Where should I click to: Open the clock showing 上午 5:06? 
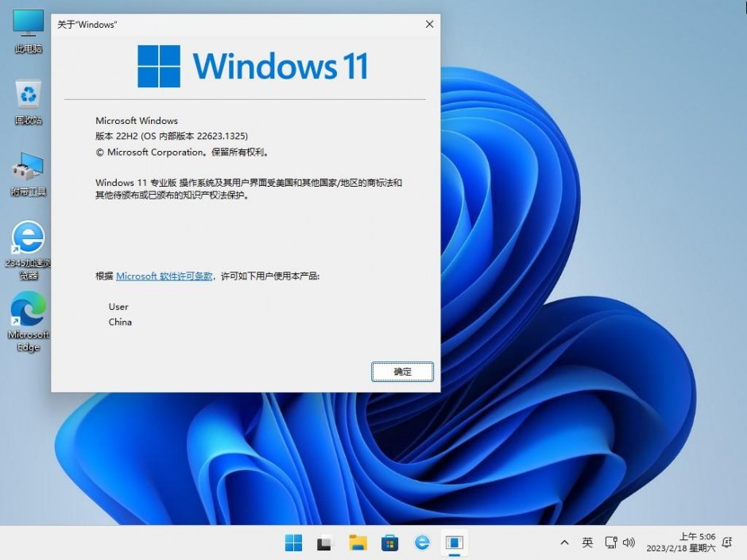pyautogui.click(x=681, y=543)
